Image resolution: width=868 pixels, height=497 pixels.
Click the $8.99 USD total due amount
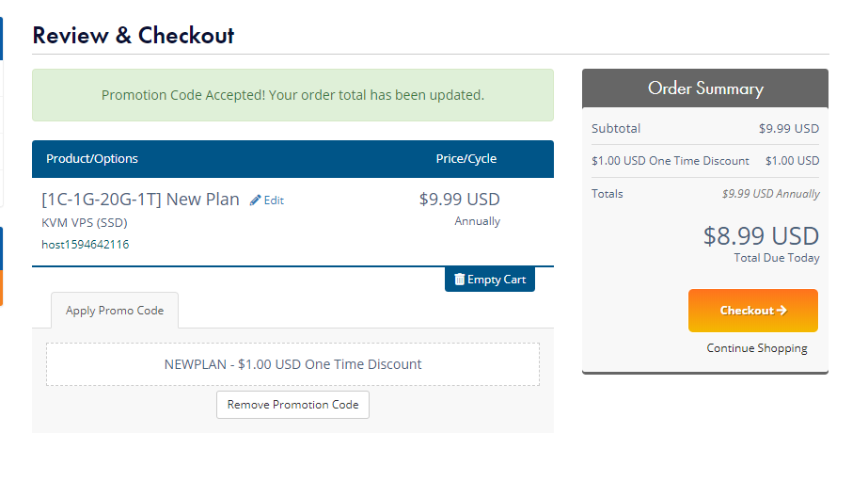(x=761, y=235)
